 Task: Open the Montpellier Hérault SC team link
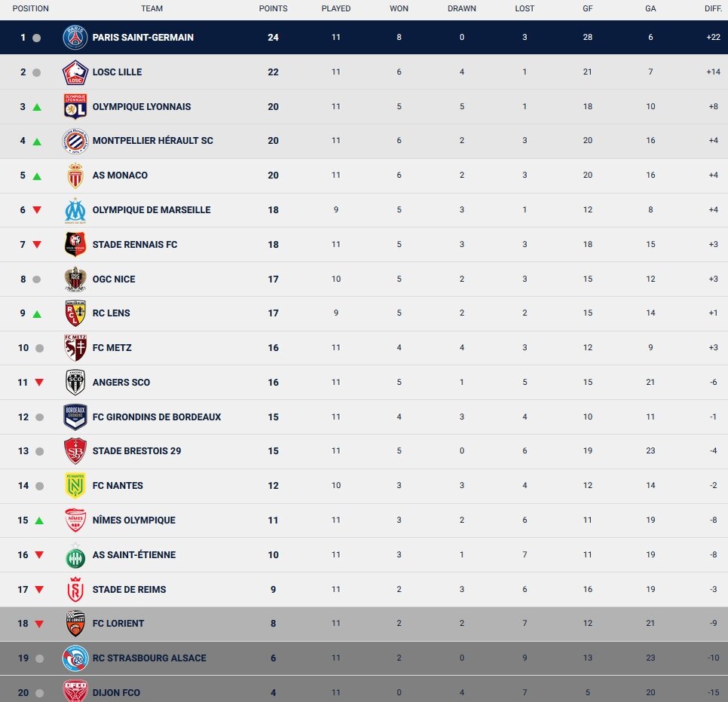[x=153, y=141]
